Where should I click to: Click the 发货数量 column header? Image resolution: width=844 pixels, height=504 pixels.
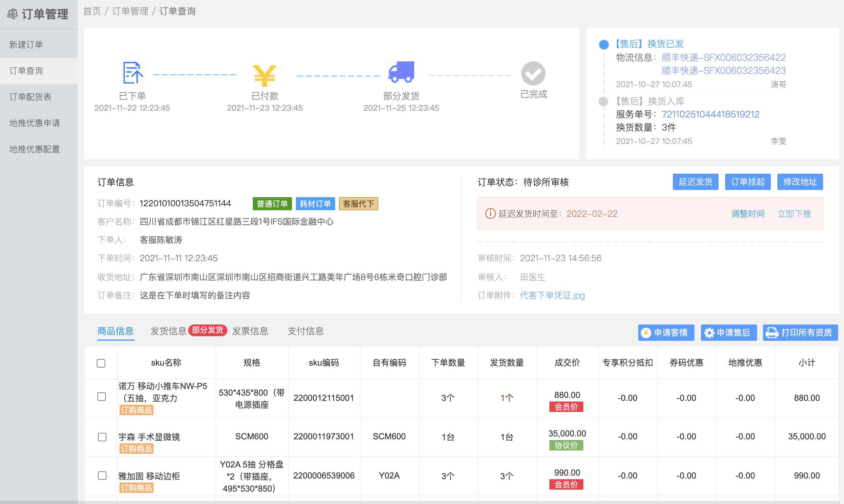[507, 363]
